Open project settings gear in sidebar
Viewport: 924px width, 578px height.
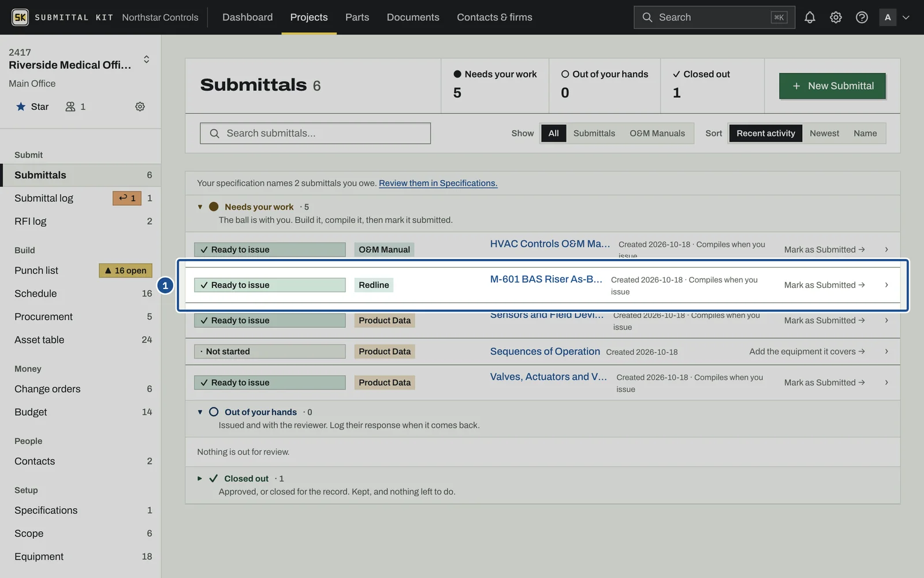140,106
